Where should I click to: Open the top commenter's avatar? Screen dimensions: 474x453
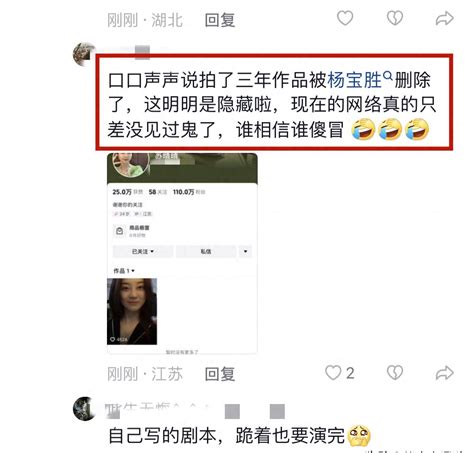point(84,54)
